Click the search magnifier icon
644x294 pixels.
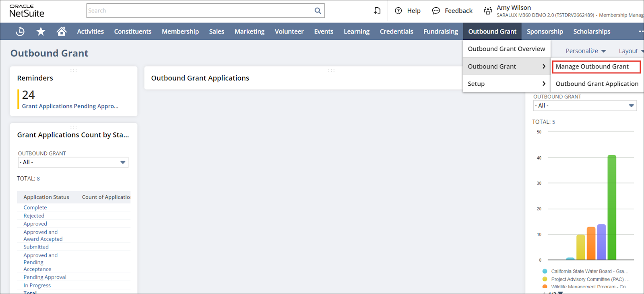point(318,11)
